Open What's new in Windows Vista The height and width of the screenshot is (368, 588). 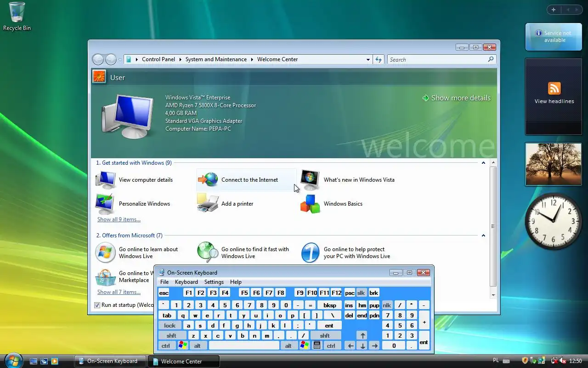[x=348, y=180]
